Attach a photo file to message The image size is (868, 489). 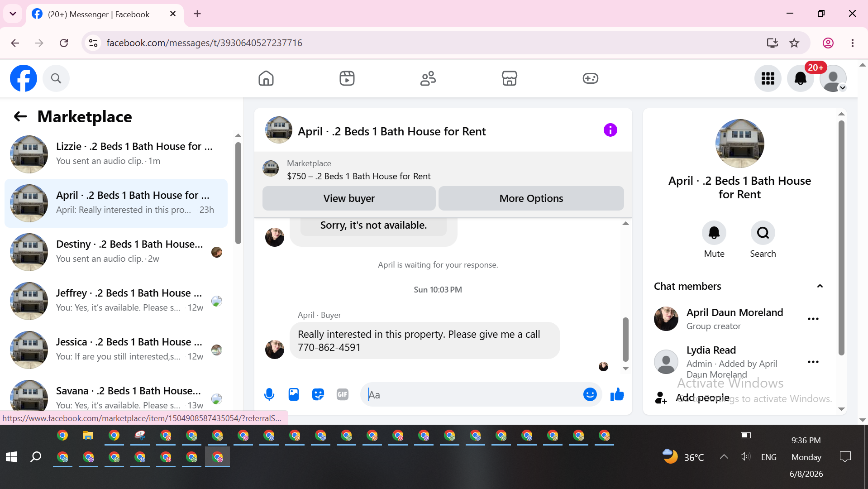click(294, 395)
